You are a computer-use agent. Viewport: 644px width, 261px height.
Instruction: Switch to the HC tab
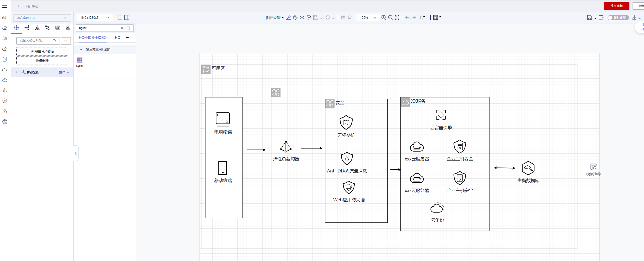118,38
